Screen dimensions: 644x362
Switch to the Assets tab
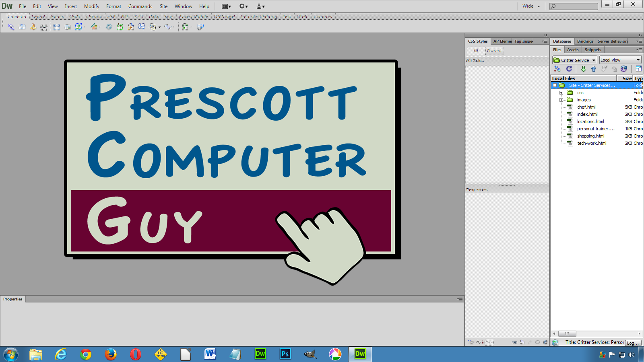tap(572, 50)
